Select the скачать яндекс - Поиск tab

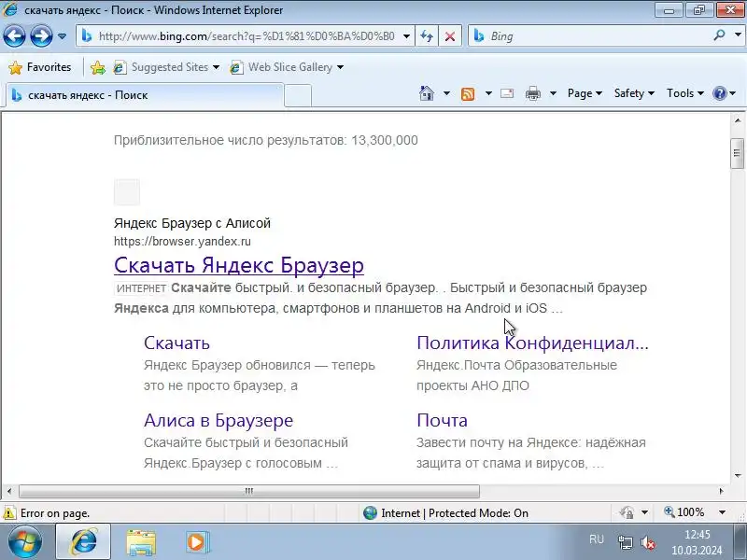click(x=145, y=95)
